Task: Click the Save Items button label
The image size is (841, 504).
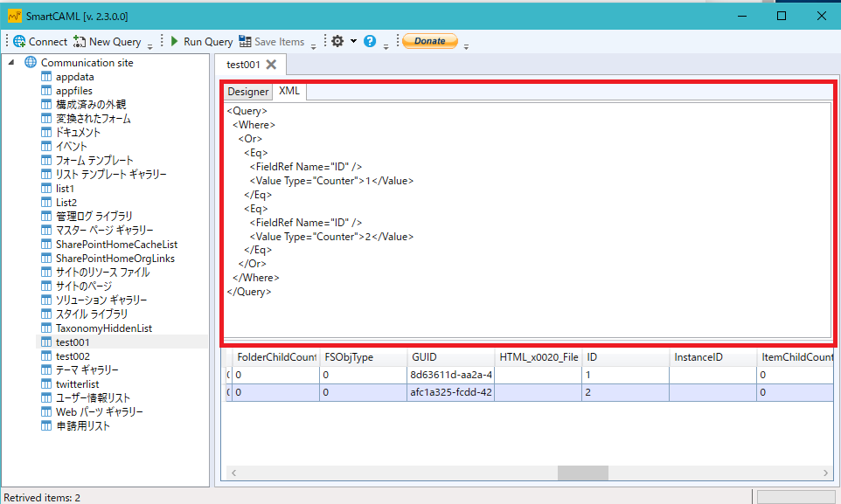Action: (279, 41)
